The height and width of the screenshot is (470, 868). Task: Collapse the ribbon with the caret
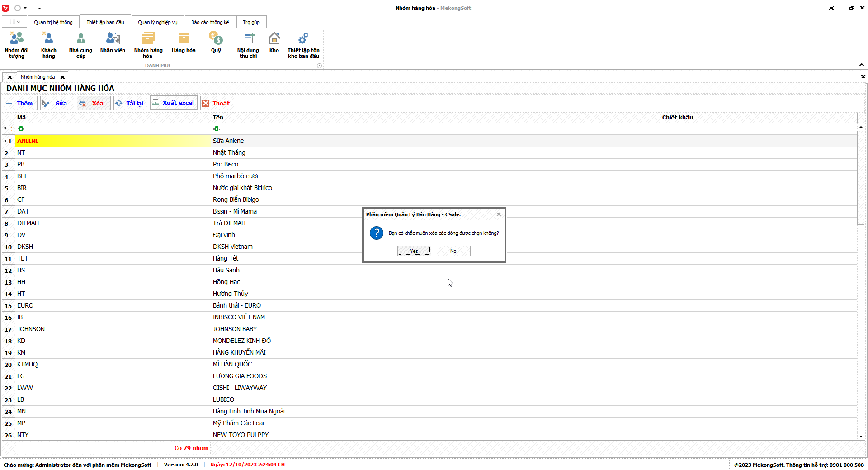coord(862,65)
